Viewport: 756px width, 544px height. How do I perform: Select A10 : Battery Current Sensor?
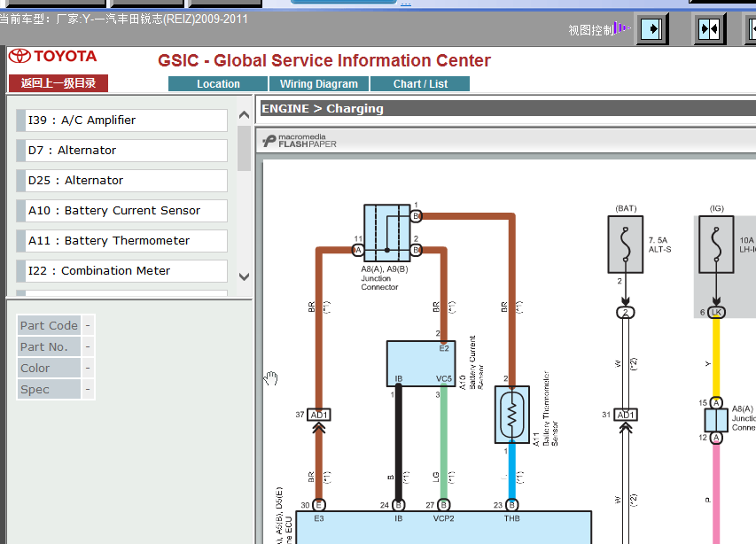tap(122, 211)
